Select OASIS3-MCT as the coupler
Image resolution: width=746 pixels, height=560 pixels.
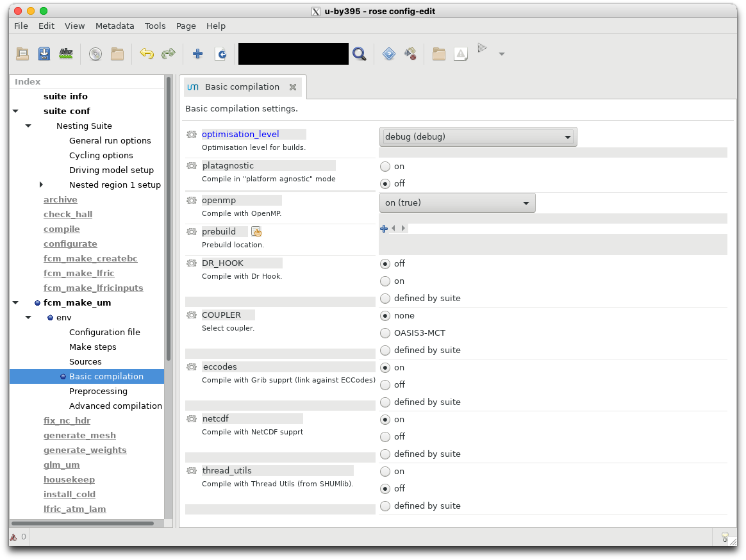(385, 333)
